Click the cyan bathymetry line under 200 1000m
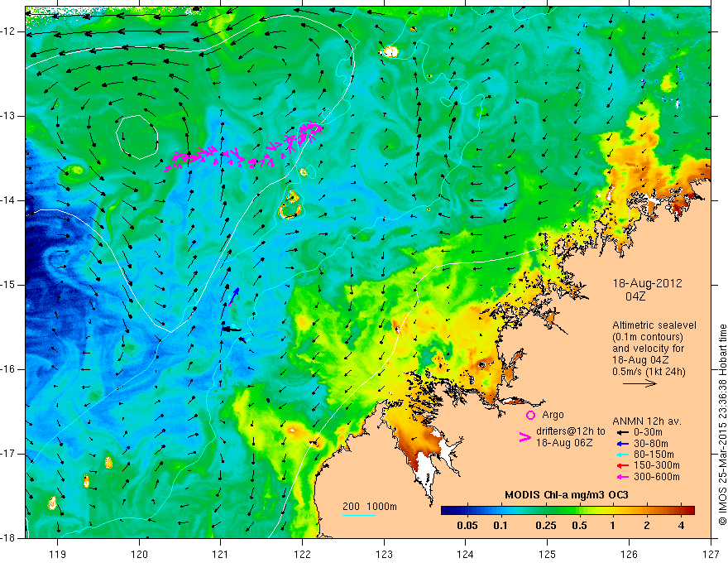The height and width of the screenshot is (563, 728). coord(359,515)
